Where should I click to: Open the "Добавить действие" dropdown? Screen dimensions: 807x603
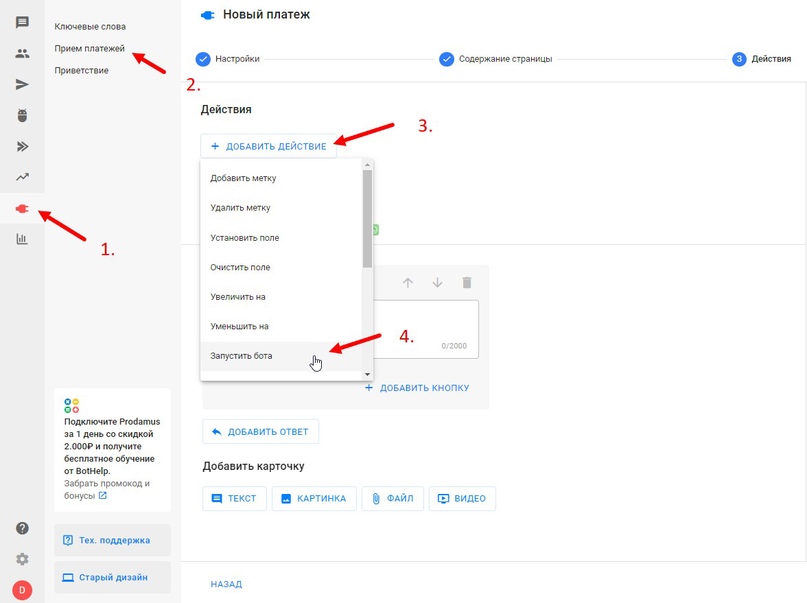point(268,146)
